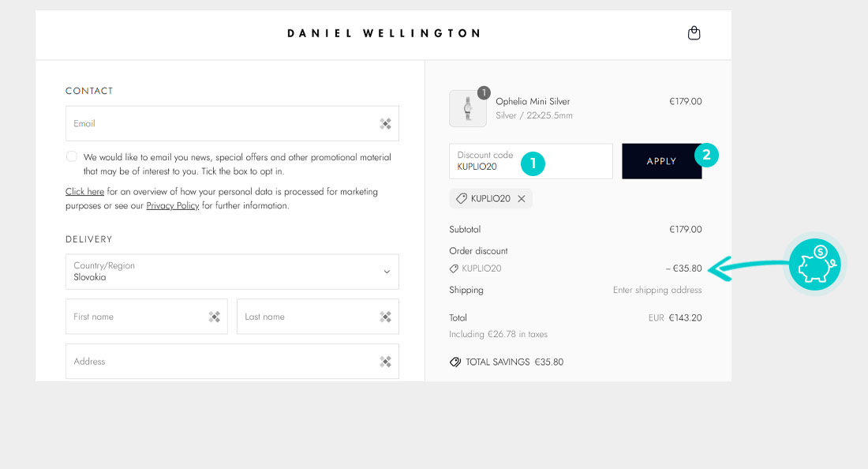Focus the Discount code input field
This screenshot has height=469, width=868.
[x=531, y=161]
